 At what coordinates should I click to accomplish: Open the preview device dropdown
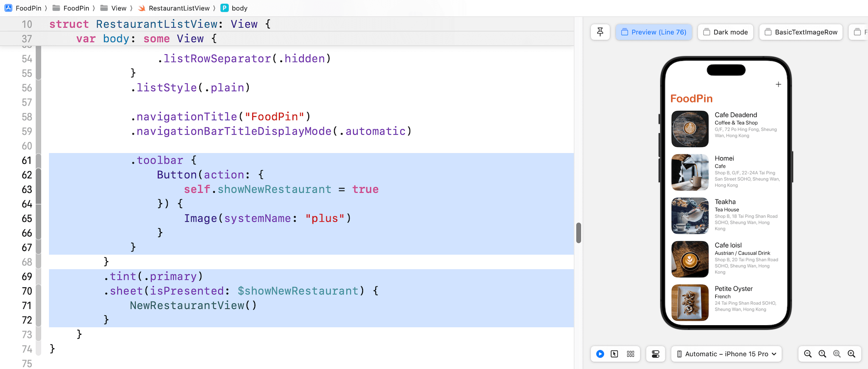(x=726, y=354)
